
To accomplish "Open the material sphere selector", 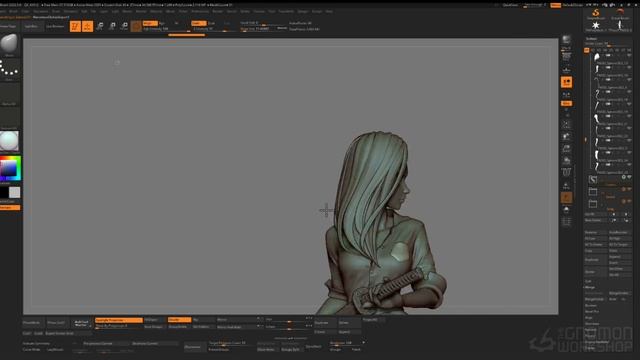I will point(9,141).
